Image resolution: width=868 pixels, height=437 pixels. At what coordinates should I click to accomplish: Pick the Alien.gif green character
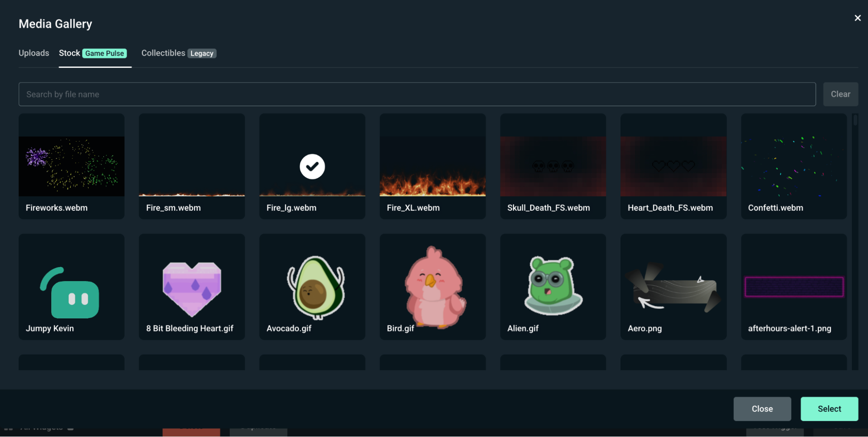point(553,287)
